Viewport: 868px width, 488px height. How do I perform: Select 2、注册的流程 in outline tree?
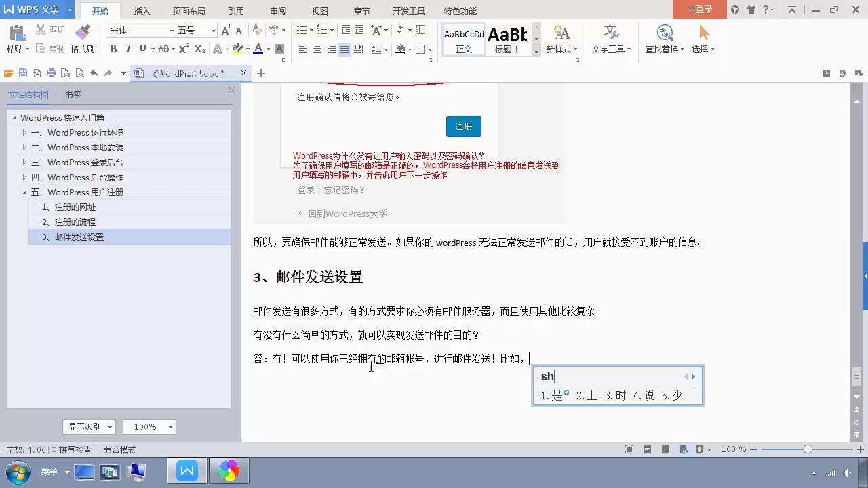click(68, 222)
